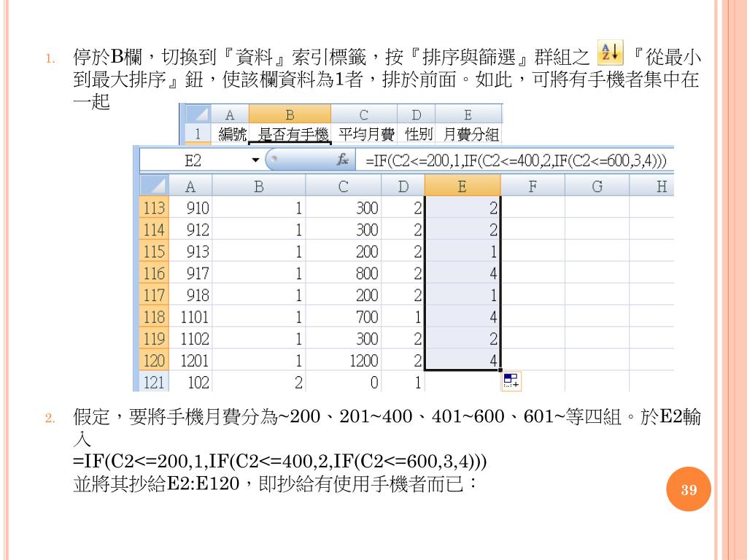The height and width of the screenshot is (560, 747).
Task: Click header cell '性別'
Action: [417, 134]
